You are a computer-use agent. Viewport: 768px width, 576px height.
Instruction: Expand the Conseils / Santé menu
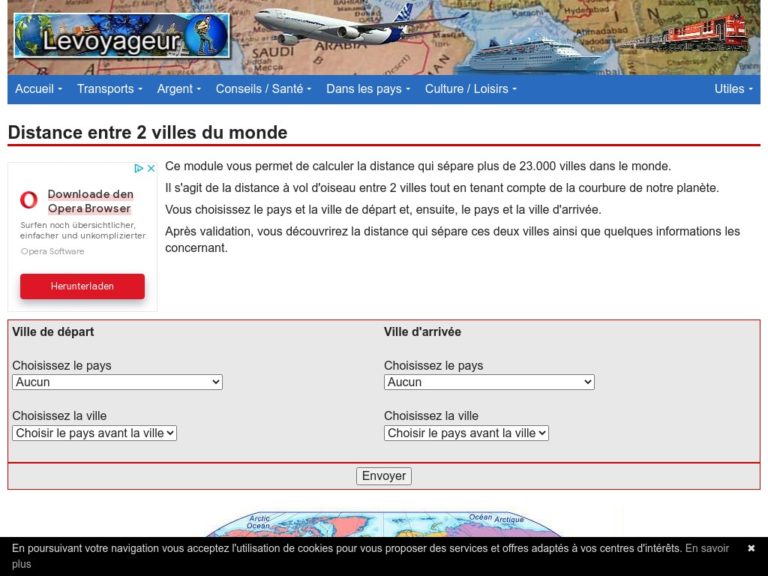coord(264,89)
